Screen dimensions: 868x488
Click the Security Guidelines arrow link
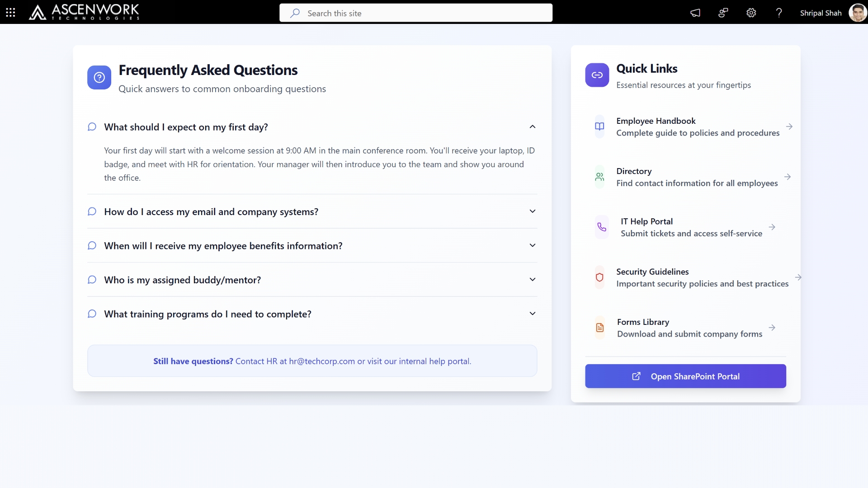point(798,277)
